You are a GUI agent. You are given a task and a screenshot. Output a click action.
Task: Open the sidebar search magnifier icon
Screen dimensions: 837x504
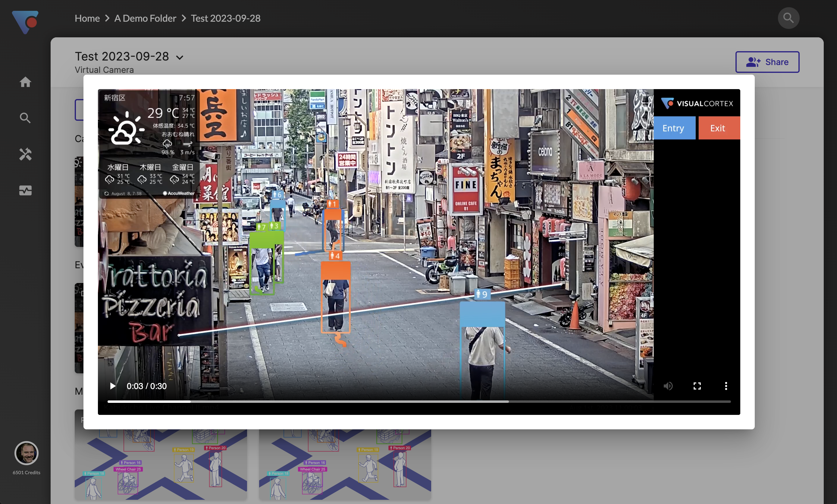(26, 118)
